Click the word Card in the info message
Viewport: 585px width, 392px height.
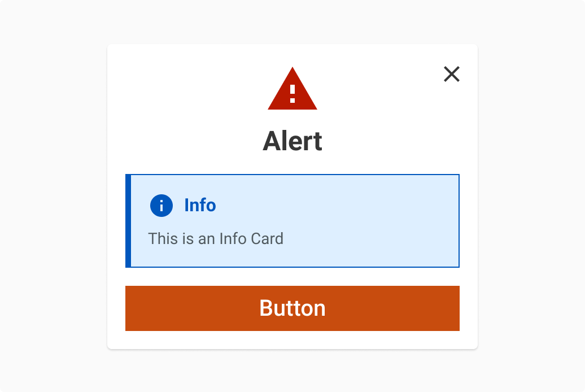pos(267,238)
